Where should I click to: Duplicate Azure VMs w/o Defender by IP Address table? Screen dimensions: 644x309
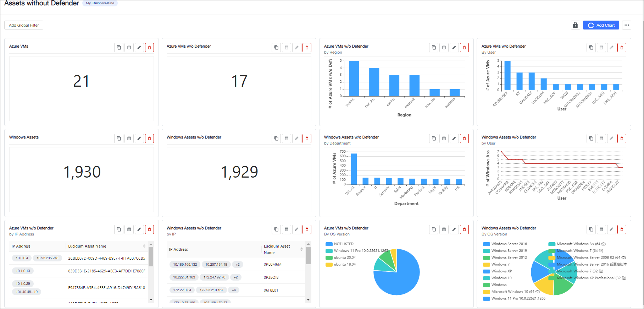click(x=119, y=229)
